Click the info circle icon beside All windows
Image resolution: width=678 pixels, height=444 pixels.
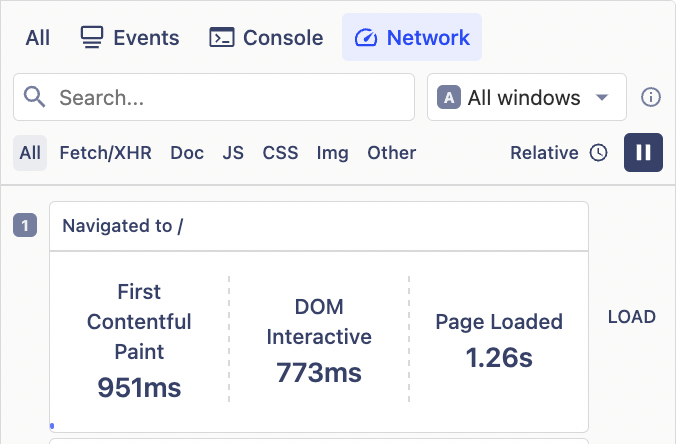click(651, 97)
